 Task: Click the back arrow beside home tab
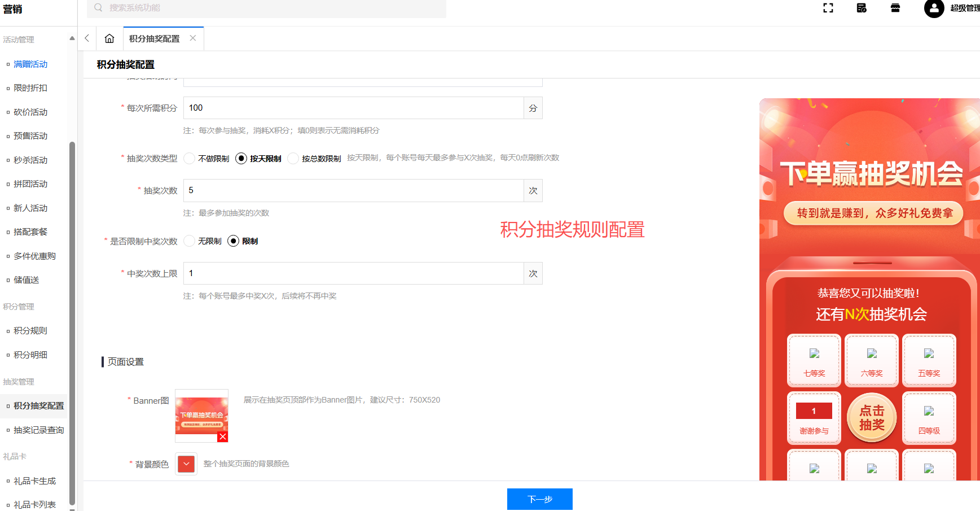click(87, 38)
